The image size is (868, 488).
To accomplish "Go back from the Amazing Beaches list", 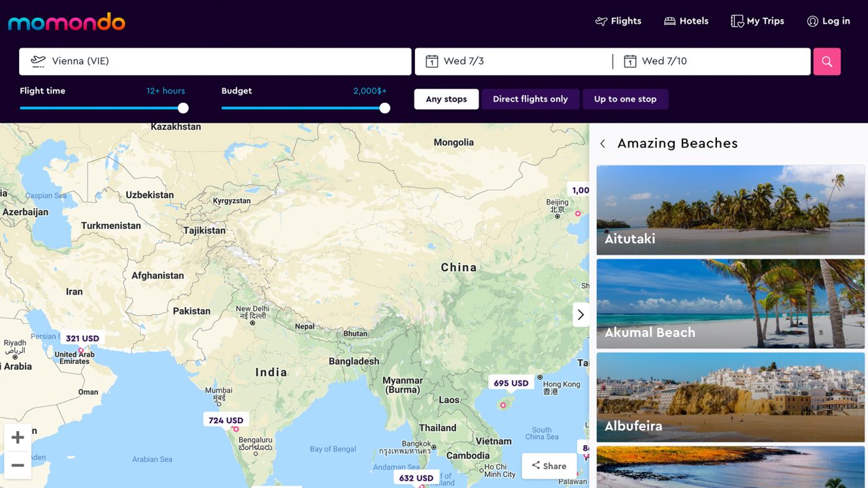I will 603,144.
